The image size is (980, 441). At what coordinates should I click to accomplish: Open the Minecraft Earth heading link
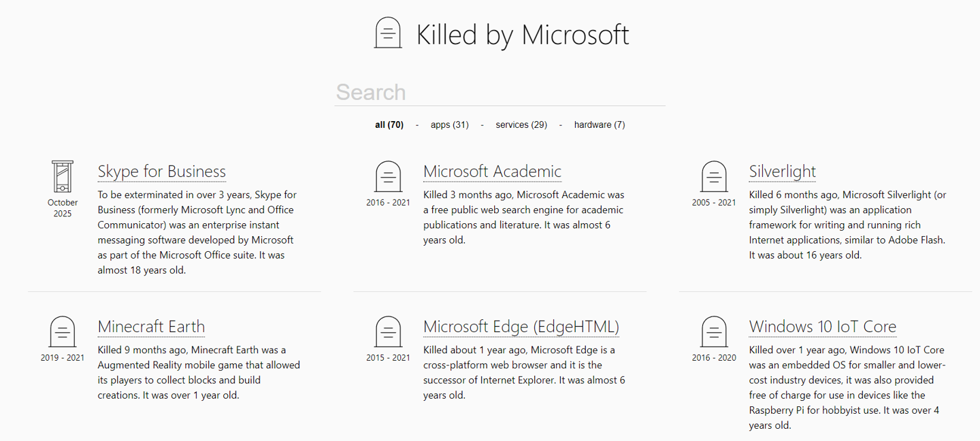151,327
